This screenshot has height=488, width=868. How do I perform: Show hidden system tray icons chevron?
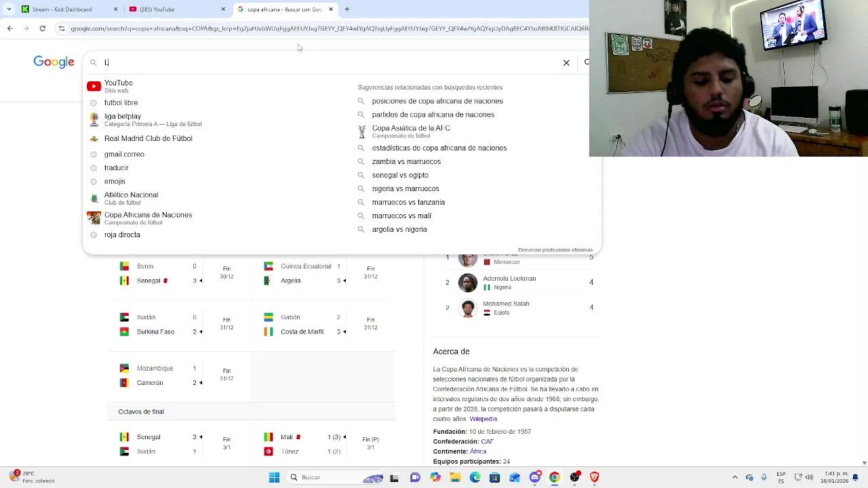[735, 477]
